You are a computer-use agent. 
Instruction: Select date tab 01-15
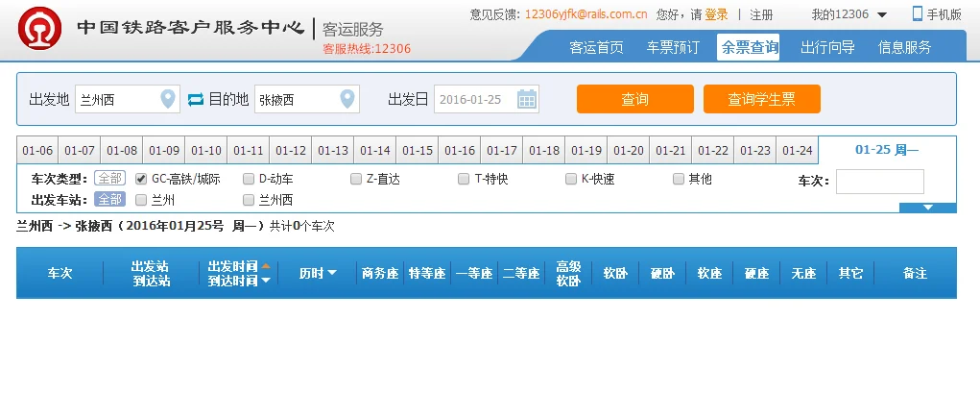(x=418, y=150)
